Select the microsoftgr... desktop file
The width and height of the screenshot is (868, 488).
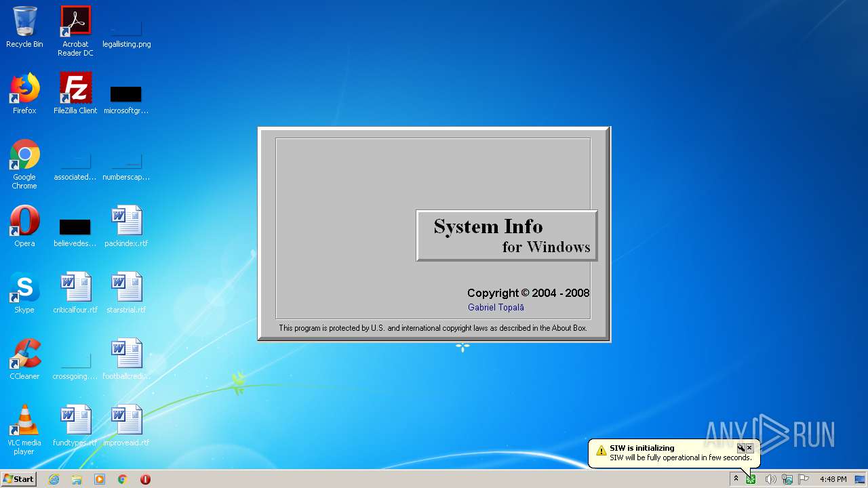[126, 99]
